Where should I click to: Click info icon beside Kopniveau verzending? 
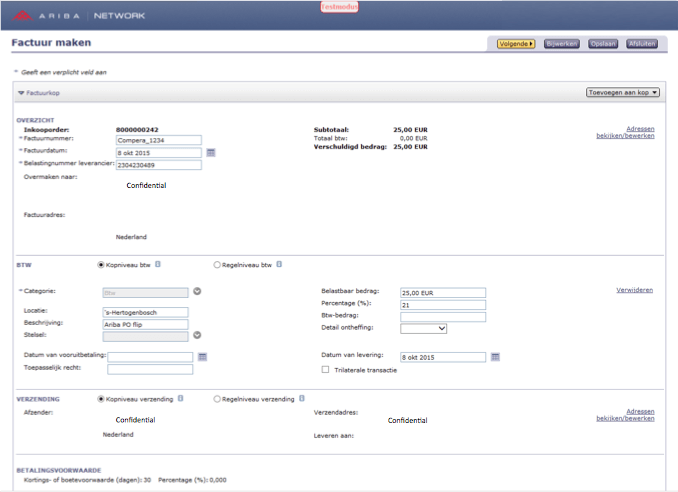click(x=180, y=398)
